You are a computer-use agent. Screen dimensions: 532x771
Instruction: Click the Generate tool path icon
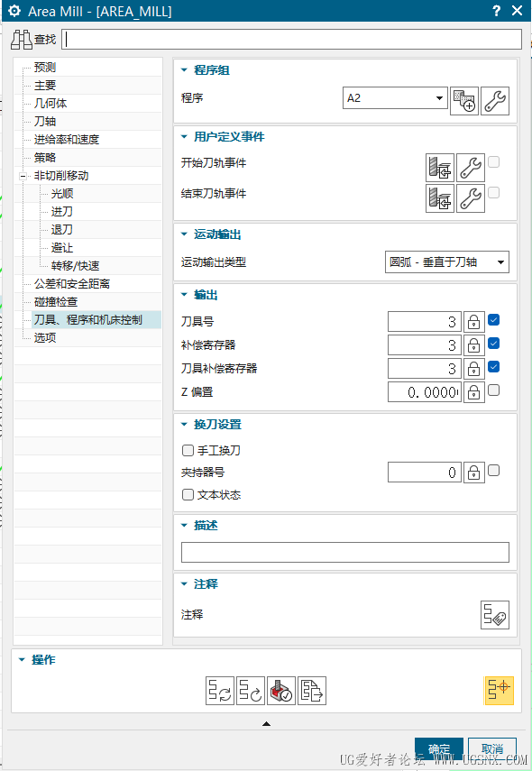click(x=219, y=691)
